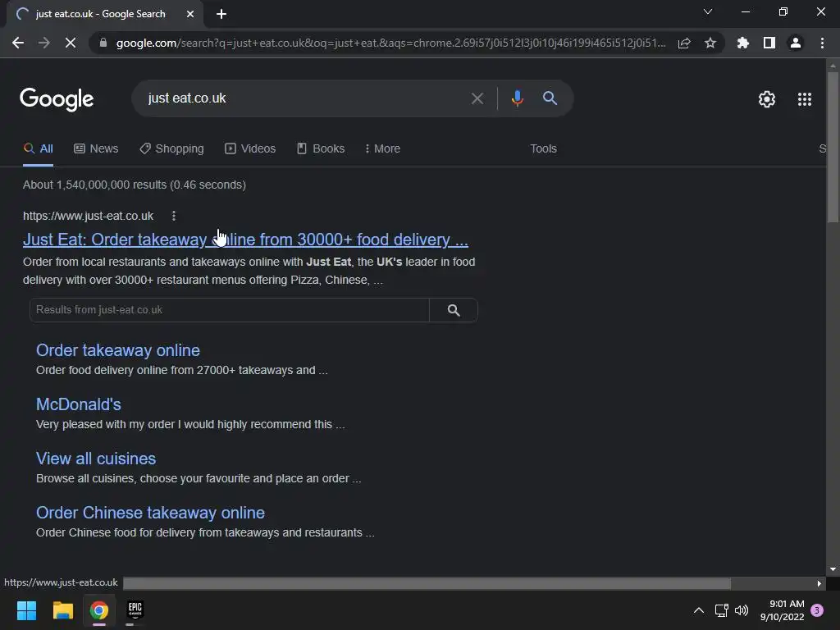Open a new browser tab
840x630 pixels.
[221, 14]
